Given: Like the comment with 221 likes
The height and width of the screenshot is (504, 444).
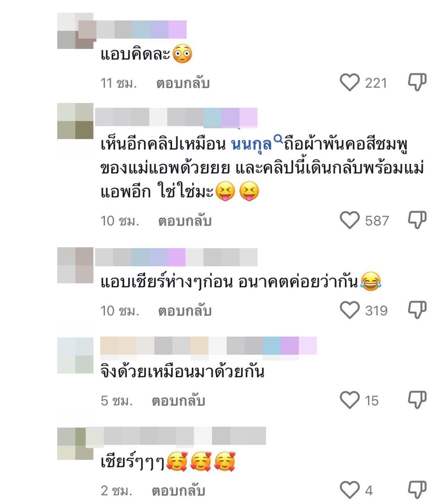Looking at the screenshot, I should point(349,82).
